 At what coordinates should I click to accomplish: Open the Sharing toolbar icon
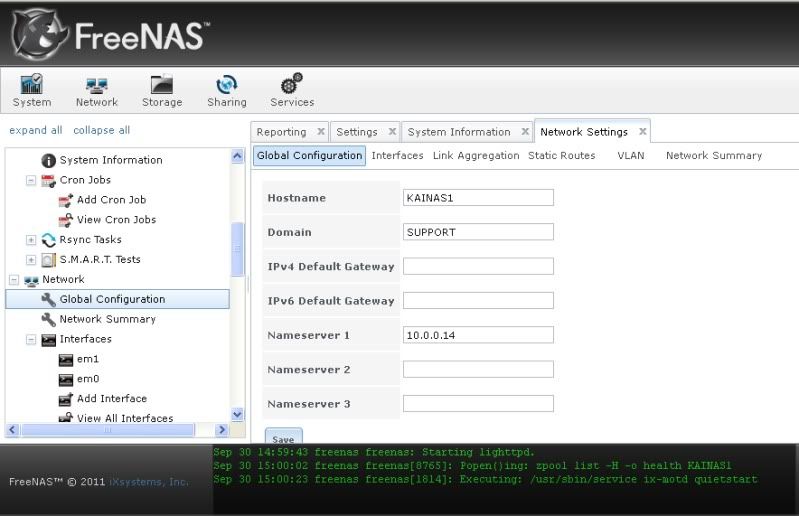(227, 90)
